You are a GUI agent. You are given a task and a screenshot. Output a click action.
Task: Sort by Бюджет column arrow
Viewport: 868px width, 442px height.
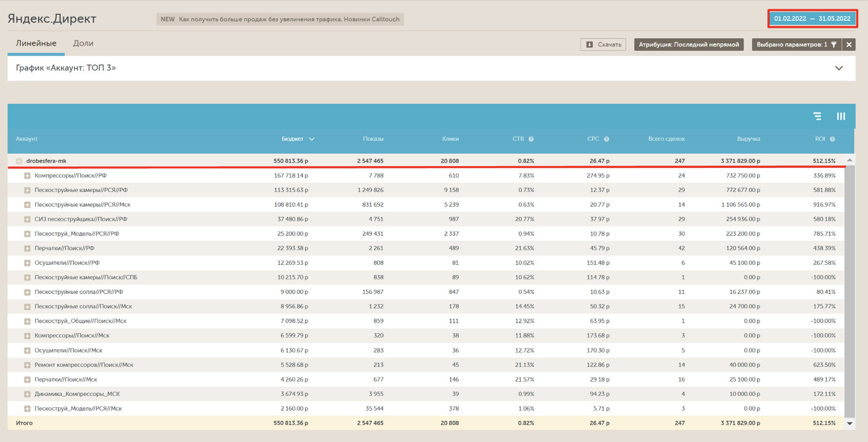[x=312, y=139]
